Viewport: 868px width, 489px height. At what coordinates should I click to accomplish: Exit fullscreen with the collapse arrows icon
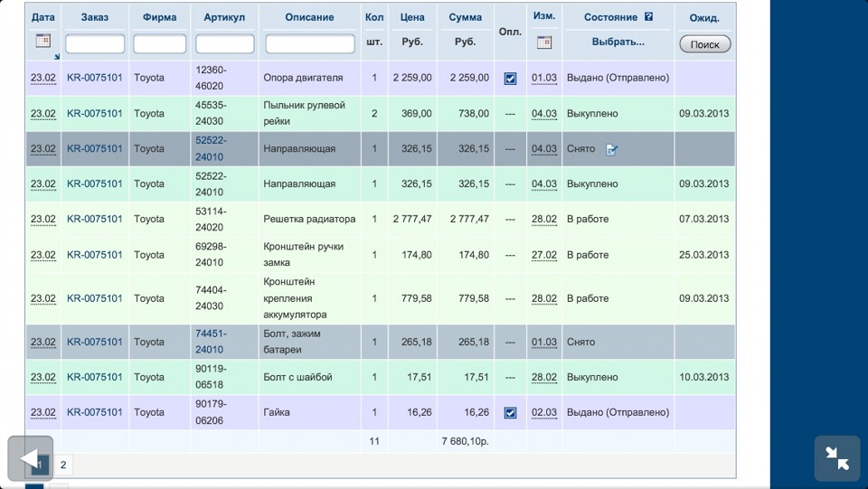(837, 458)
